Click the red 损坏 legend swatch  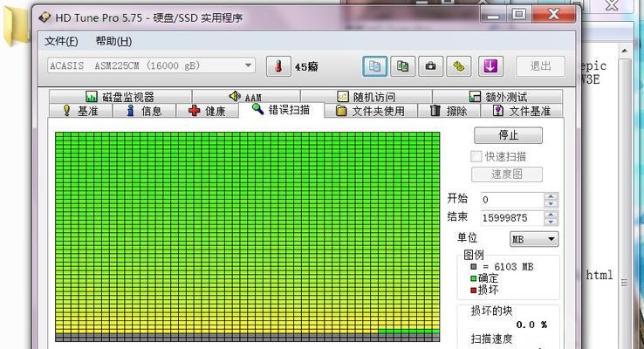point(474,291)
